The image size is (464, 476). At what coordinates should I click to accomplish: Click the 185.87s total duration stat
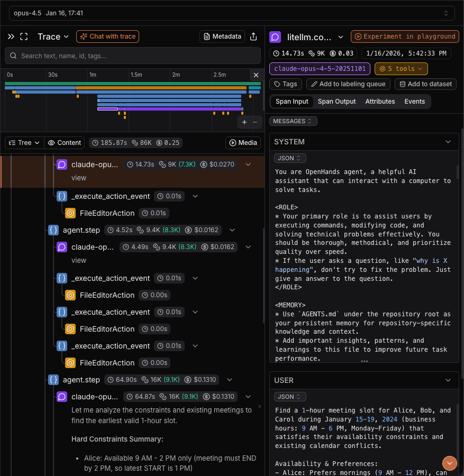[110, 143]
